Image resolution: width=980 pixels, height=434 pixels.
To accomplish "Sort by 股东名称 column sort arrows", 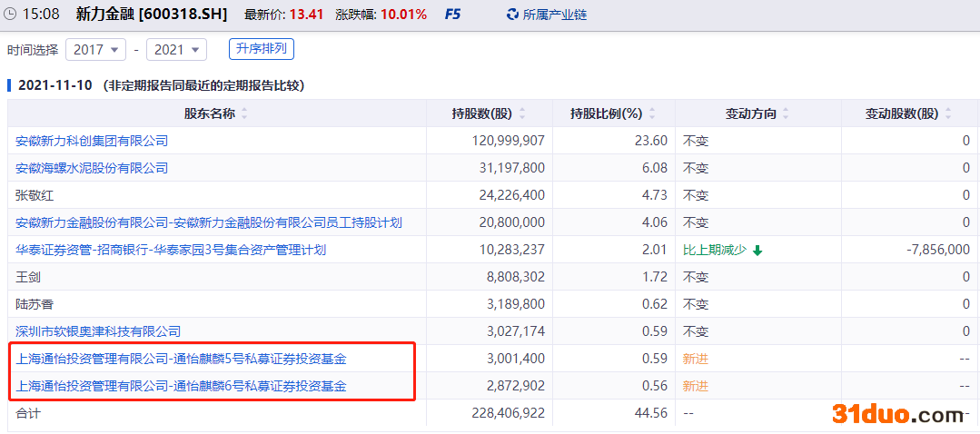I will (244, 113).
